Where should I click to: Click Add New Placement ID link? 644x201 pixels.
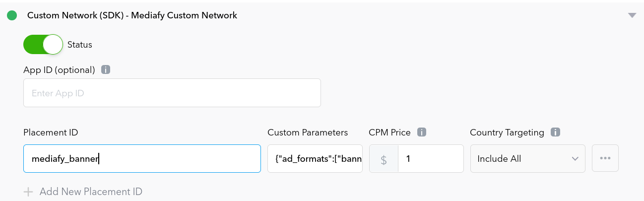pyautogui.click(x=91, y=192)
